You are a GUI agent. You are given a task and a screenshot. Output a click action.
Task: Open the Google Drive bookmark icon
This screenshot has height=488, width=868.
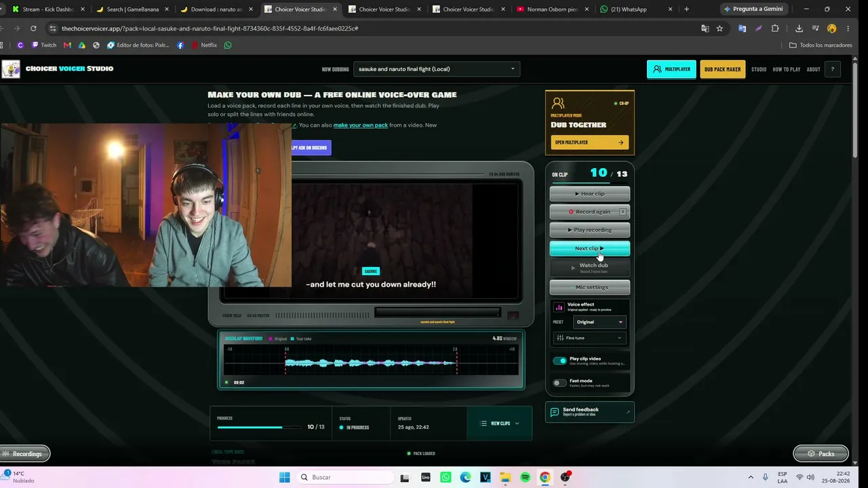(x=82, y=45)
